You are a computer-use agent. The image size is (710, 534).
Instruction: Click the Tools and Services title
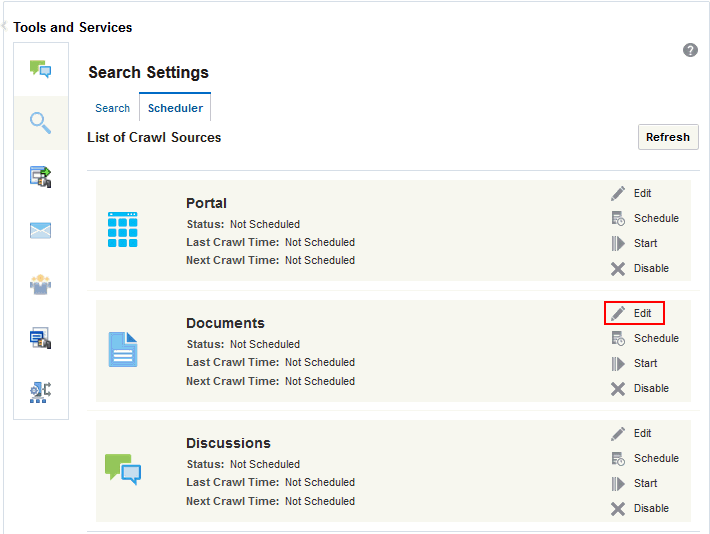72,27
